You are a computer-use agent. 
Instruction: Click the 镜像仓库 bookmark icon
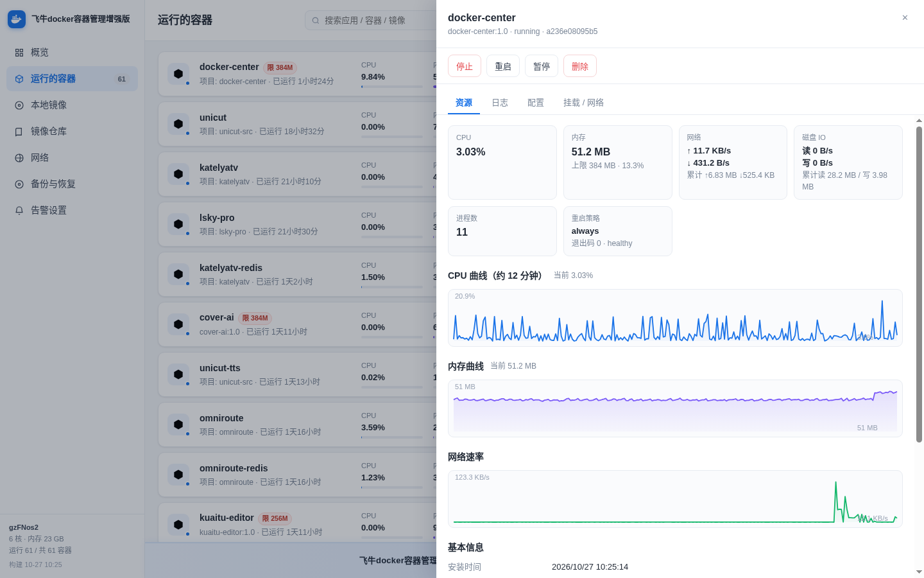(x=19, y=132)
